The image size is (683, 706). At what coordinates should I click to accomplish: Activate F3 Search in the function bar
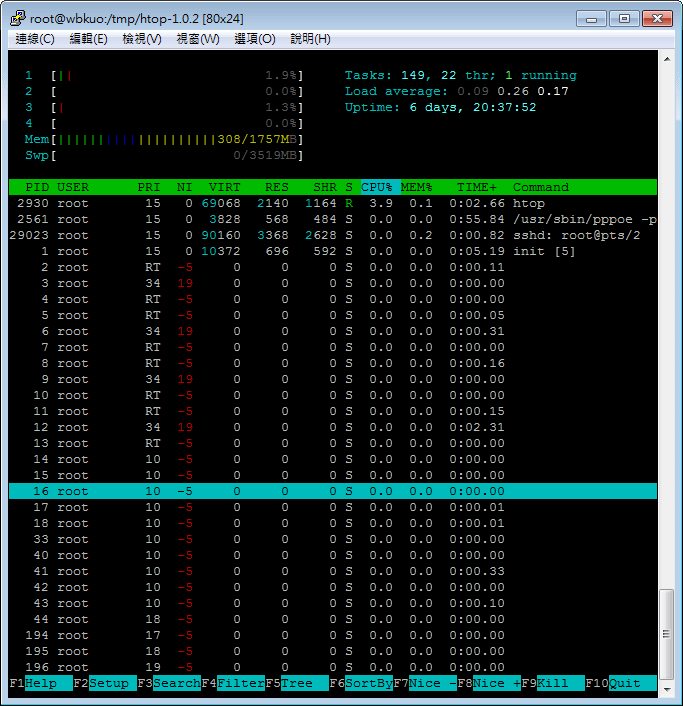click(x=169, y=683)
